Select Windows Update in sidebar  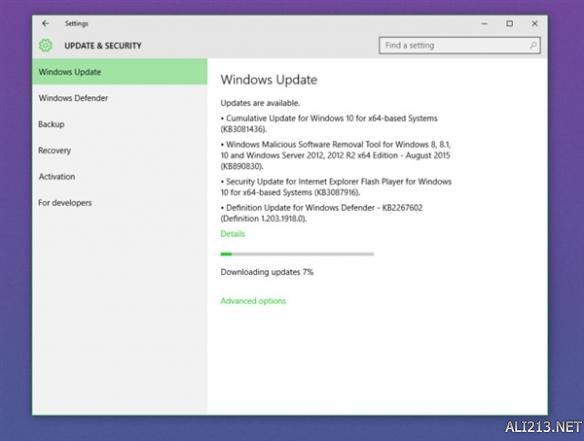click(x=120, y=72)
